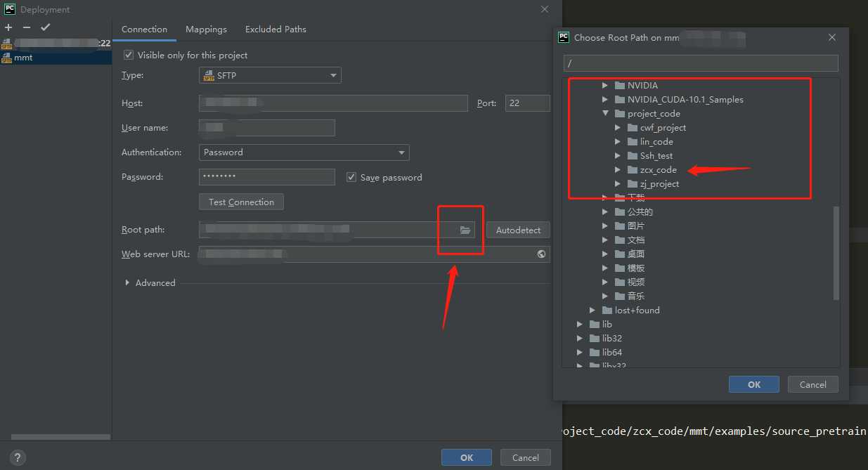Click the help question mark icon
Viewport: 868px width, 470px height.
[18, 457]
